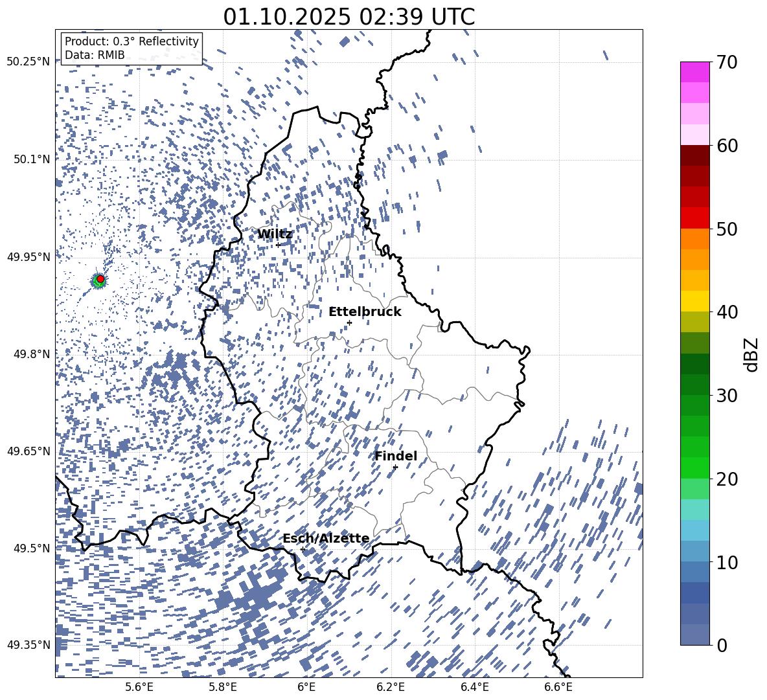Select the Wiltz city label

click(275, 234)
